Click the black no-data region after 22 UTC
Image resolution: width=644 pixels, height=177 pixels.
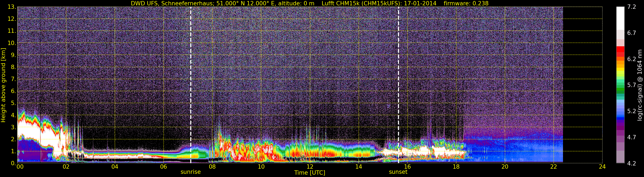coord(582,85)
